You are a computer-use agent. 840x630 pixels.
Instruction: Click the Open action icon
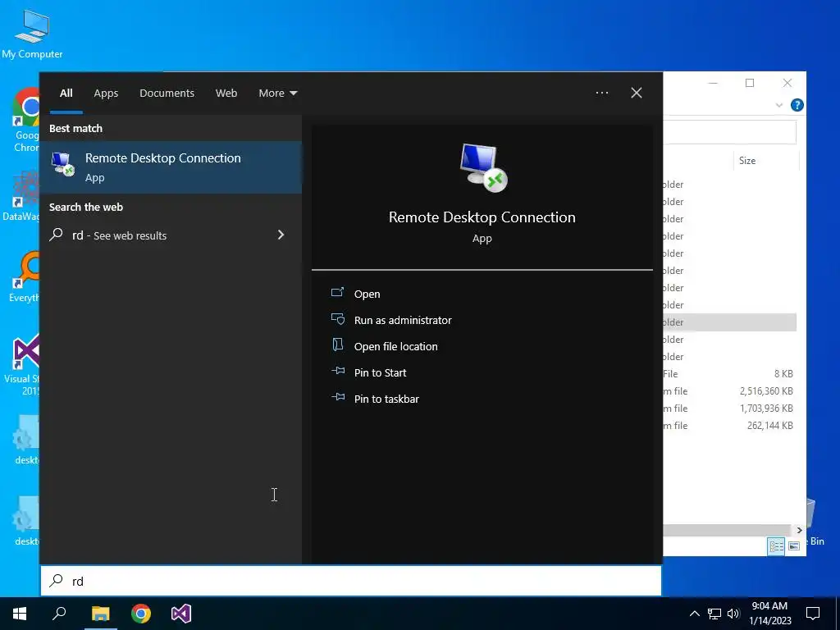pos(337,293)
